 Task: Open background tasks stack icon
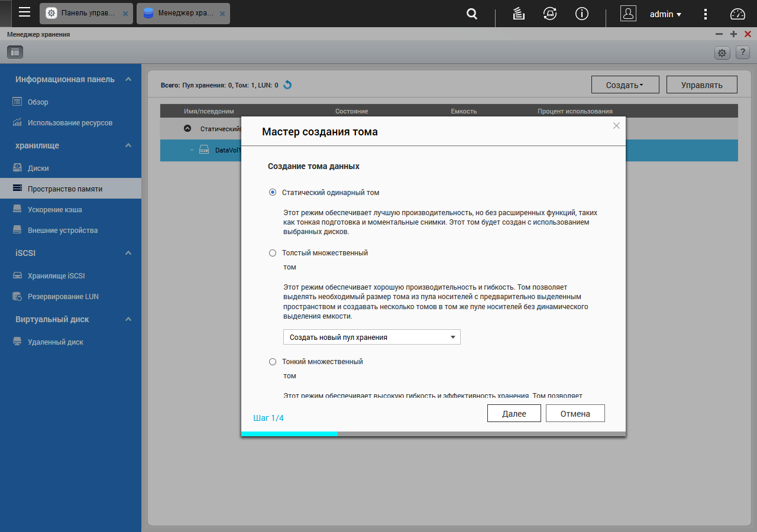point(519,14)
